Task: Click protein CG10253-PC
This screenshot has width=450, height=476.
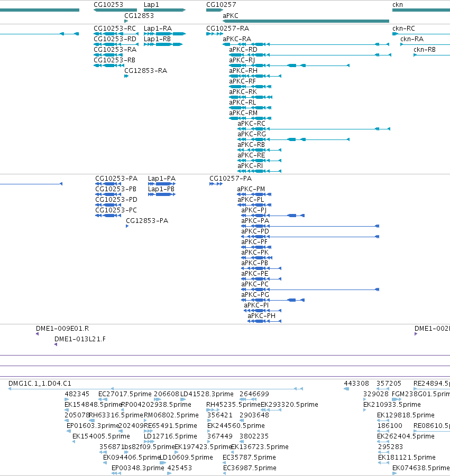Action: pyautogui.click(x=108, y=216)
